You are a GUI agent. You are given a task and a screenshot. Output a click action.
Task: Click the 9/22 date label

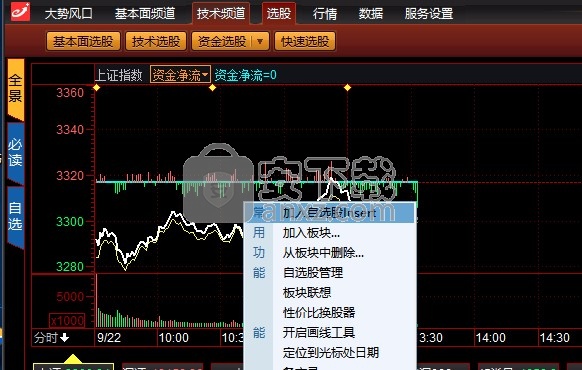pos(109,338)
